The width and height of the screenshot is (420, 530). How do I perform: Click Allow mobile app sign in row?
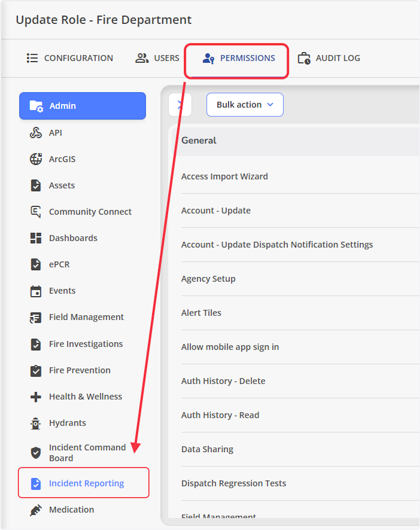(x=300, y=347)
